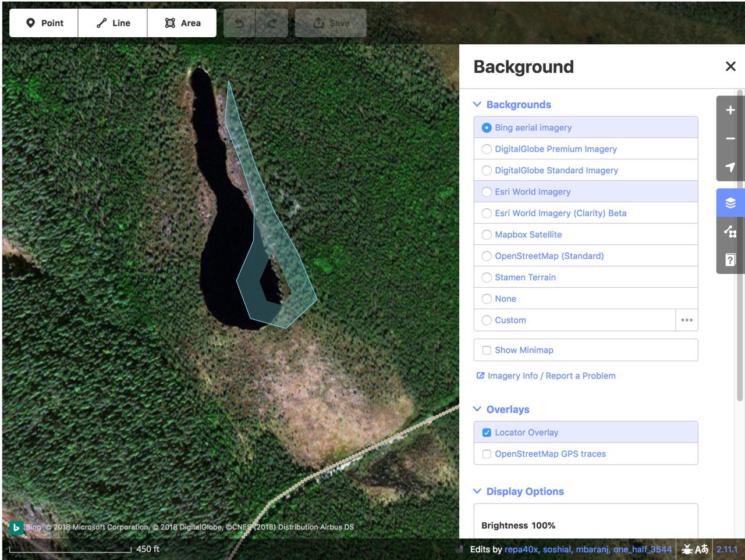Choose Esri World Imagery (Clarity) Beta

point(586,213)
